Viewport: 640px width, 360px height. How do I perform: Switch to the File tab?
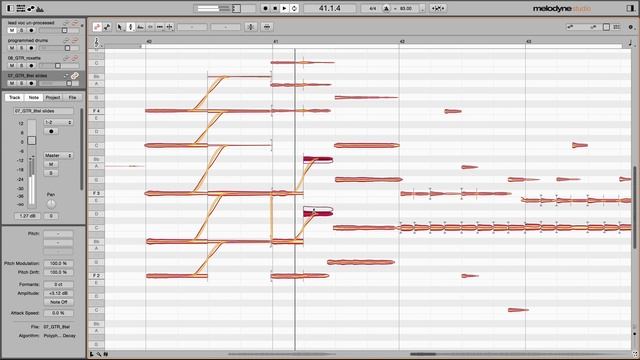[x=72, y=97]
